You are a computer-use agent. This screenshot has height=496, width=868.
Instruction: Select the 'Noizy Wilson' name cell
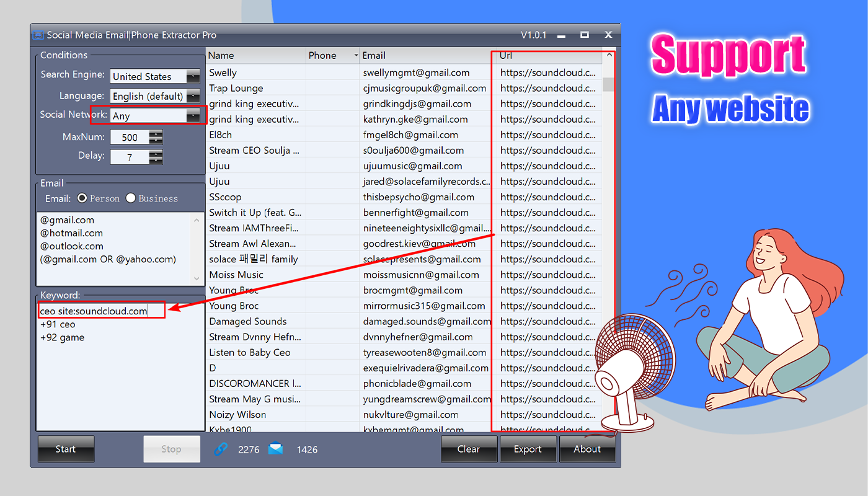point(237,414)
